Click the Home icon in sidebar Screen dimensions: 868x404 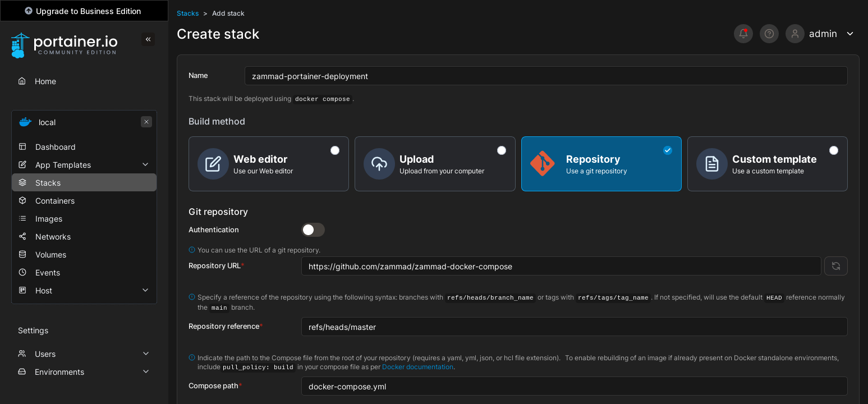pyautogui.click(x=22, y=81)
